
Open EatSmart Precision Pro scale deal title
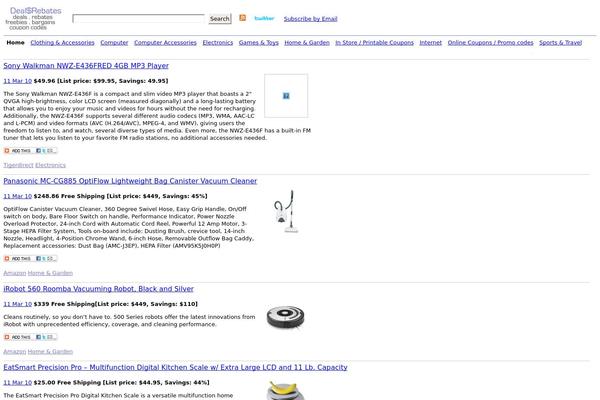[175, 367]
